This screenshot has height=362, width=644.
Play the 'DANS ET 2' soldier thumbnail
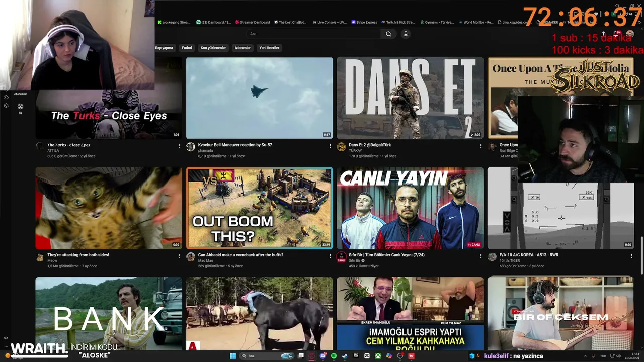[410, 98]
